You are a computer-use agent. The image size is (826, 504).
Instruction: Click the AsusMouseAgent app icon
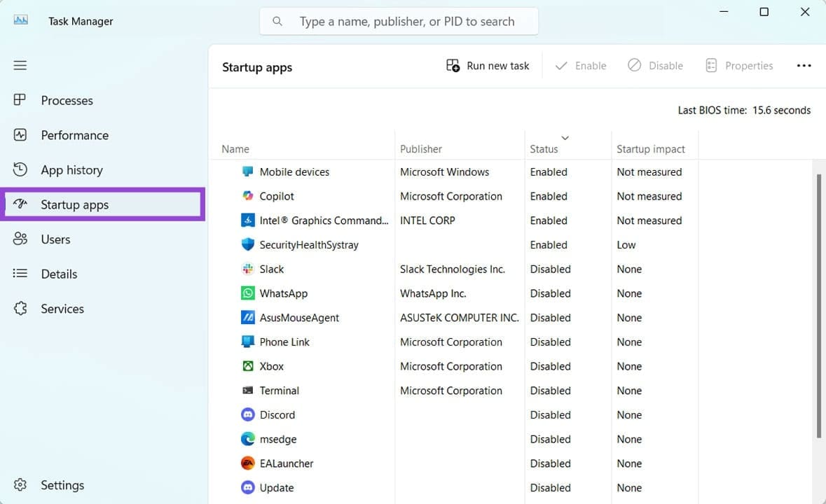[x=247, y=317]
